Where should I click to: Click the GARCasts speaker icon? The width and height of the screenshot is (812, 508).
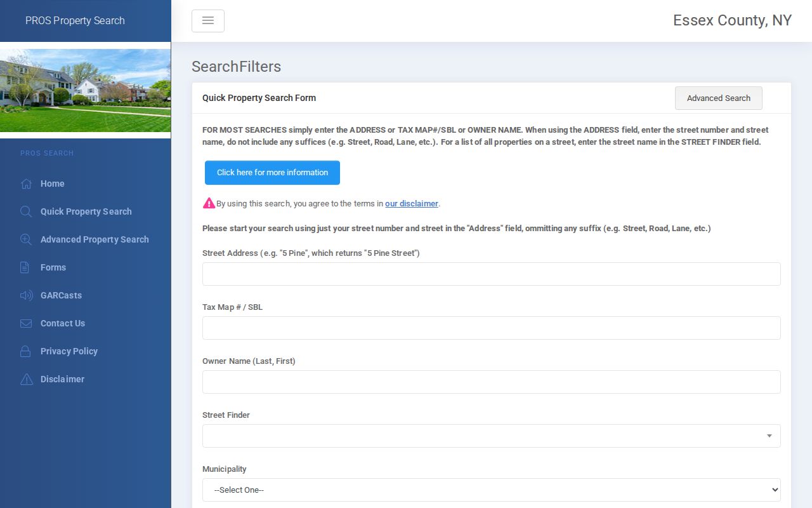(x=26, y=295)
